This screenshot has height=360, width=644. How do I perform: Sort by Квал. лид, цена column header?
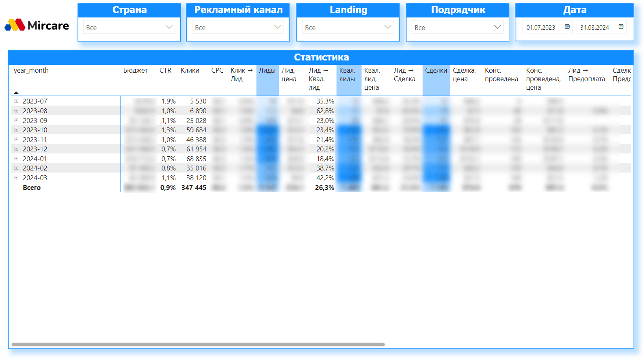pyautogui.click(x=372, y=79)
